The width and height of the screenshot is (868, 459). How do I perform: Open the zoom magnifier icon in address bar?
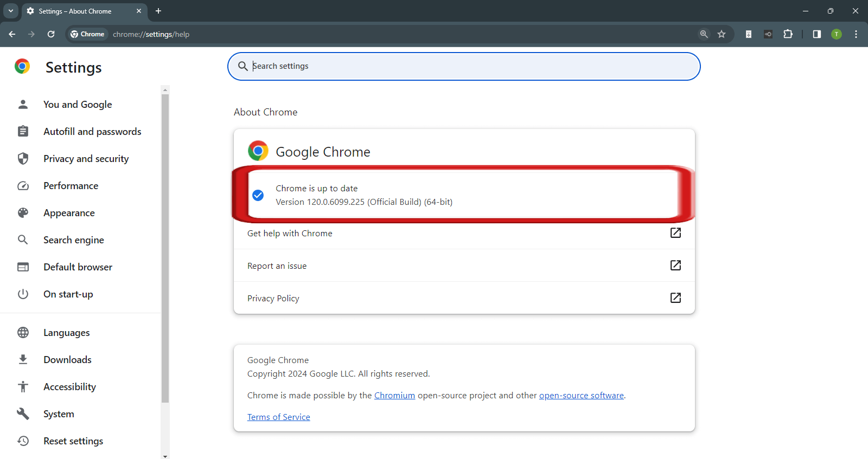point(704,34)
